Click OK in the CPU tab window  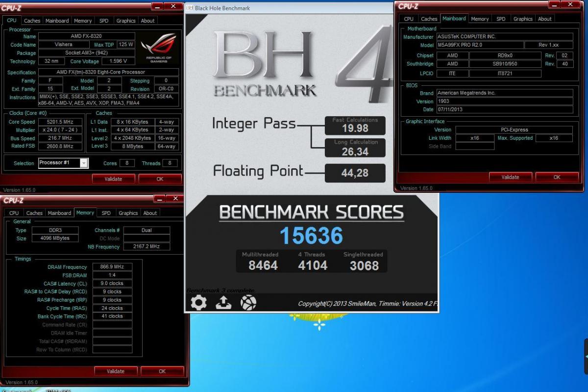pos(160,179)
